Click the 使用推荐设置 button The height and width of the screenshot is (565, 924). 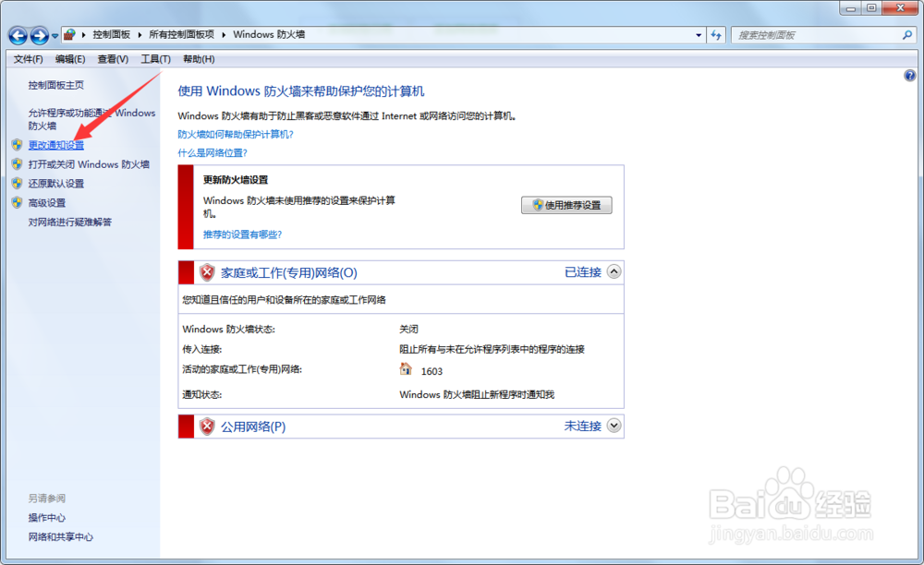click(x=566, y=205)
